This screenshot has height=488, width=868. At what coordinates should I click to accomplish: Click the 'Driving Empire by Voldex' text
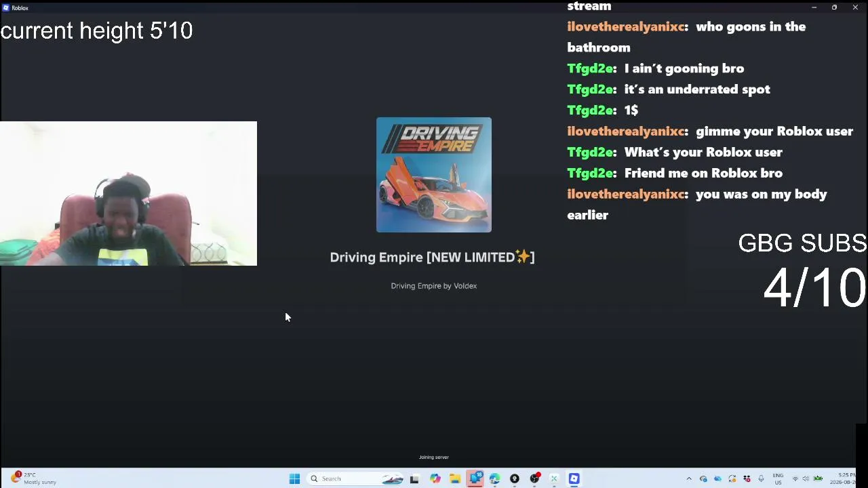(x=434, y=286)
